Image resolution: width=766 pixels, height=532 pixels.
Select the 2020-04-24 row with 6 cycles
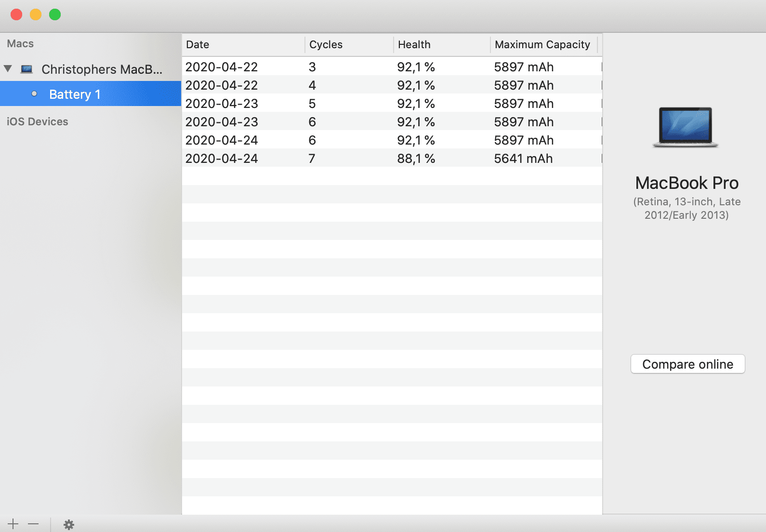(392, 140)
